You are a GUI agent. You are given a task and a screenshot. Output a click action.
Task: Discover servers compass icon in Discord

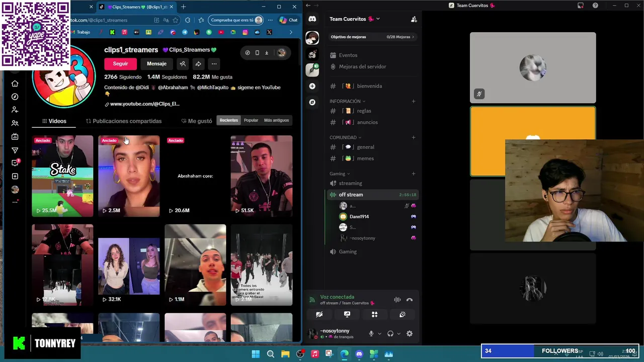pyautogui.click(x=312, y=102)
